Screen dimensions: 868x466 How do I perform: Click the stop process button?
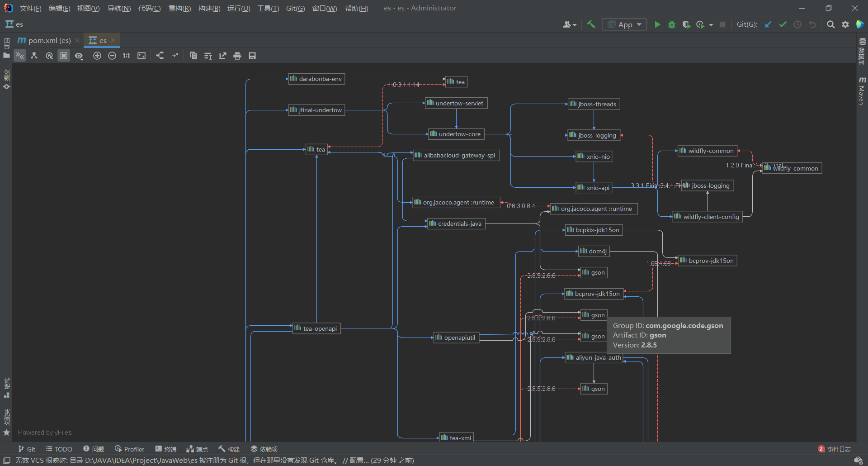[x=722, y=24]
